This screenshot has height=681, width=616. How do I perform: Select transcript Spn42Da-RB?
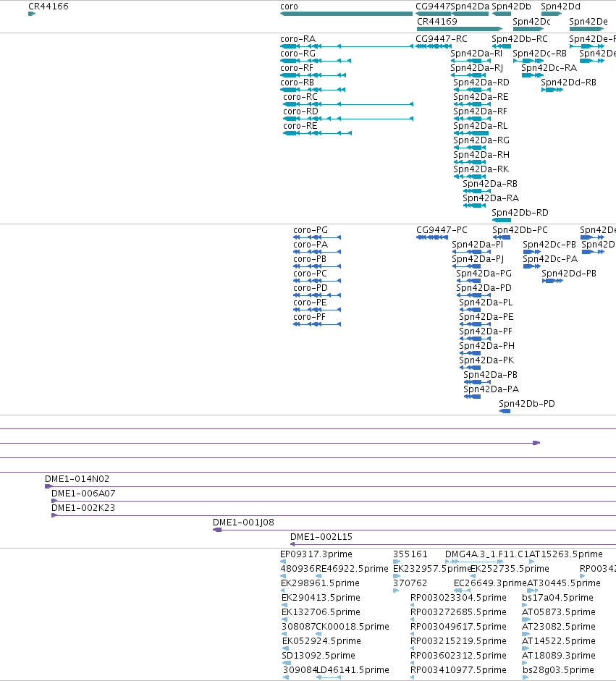click(490, 184)
